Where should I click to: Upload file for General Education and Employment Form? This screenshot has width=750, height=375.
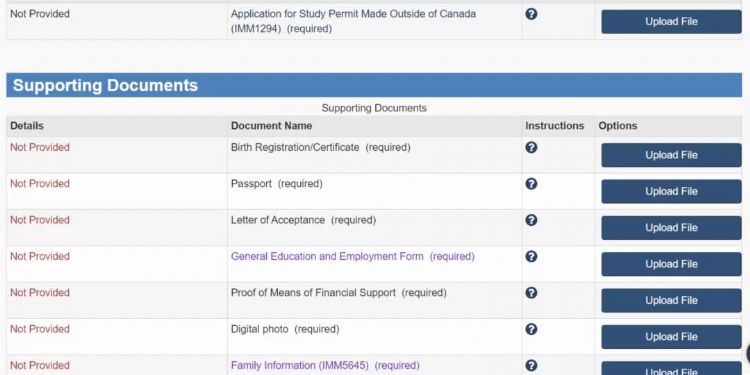[x=671, y=264]
